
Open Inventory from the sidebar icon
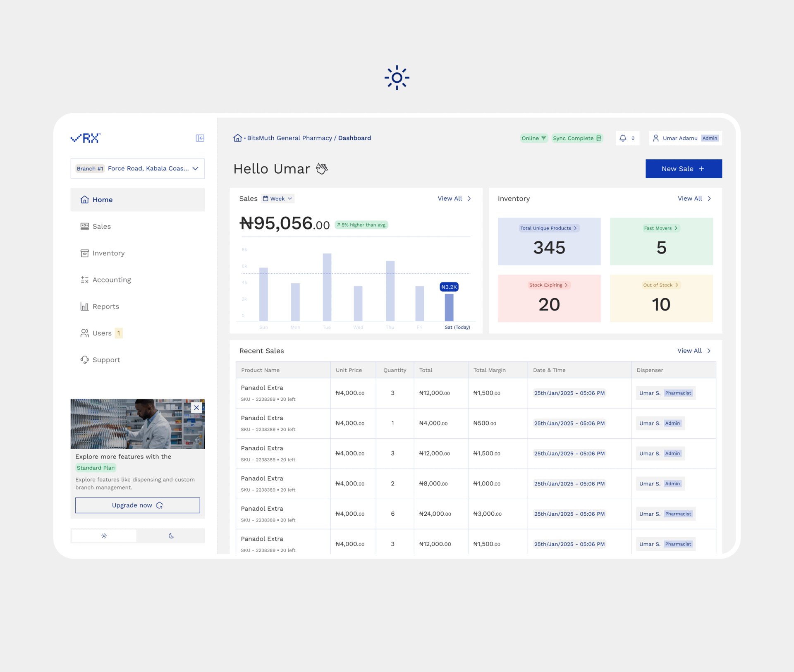[84, 253]
